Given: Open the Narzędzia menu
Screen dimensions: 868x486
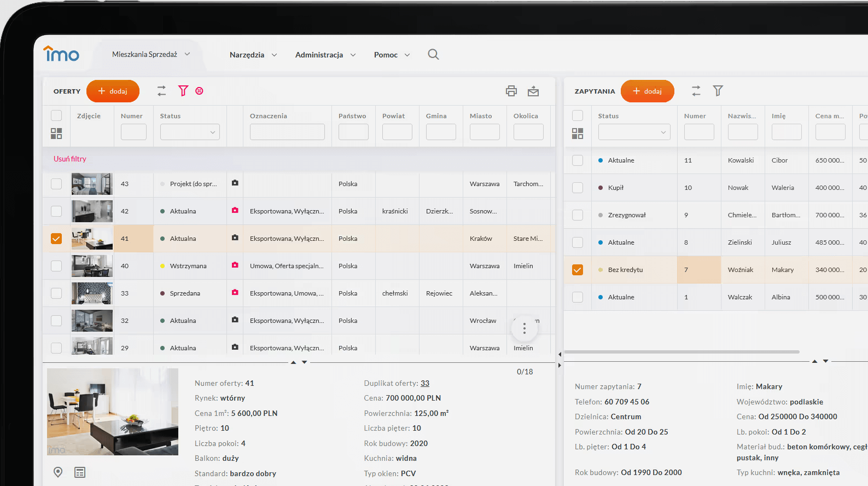Looking at the screenshot, I should pos(253,55).
